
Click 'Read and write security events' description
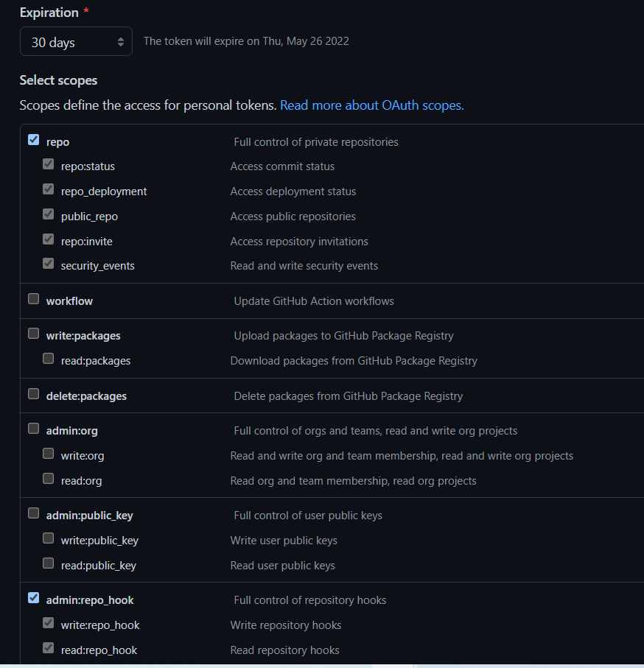click(304, 266)
